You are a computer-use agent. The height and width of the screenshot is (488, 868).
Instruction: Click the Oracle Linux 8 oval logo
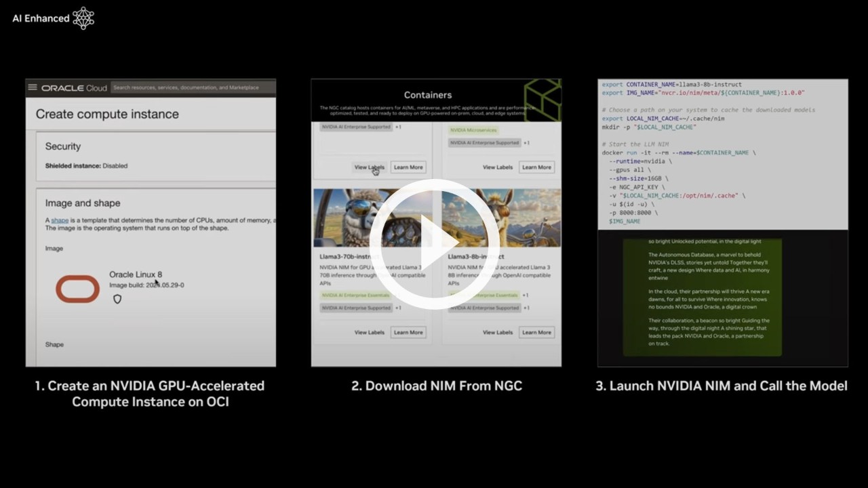click(x=77, y=289)
